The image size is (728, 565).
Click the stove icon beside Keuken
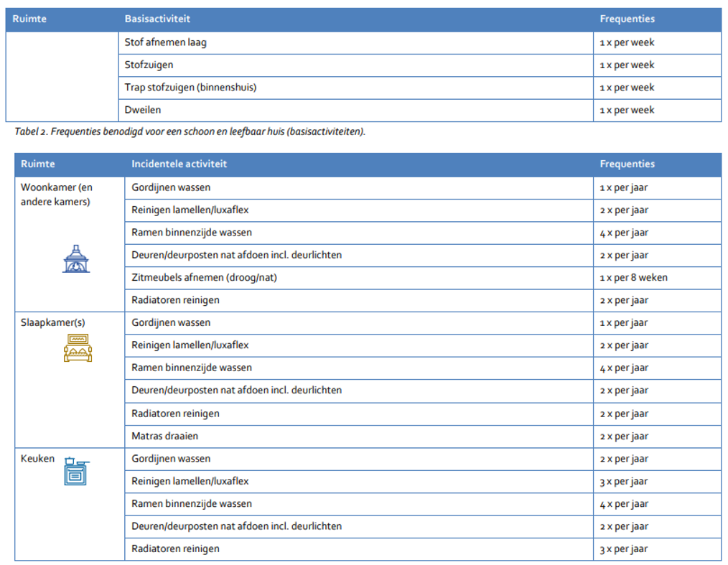[x=75, y=471]
